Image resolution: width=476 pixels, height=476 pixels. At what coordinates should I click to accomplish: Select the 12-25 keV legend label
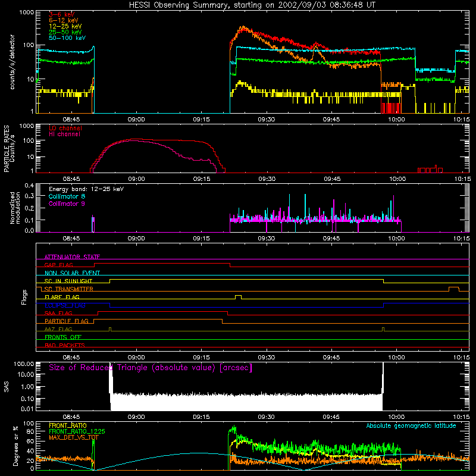click(x=65, y=26)
